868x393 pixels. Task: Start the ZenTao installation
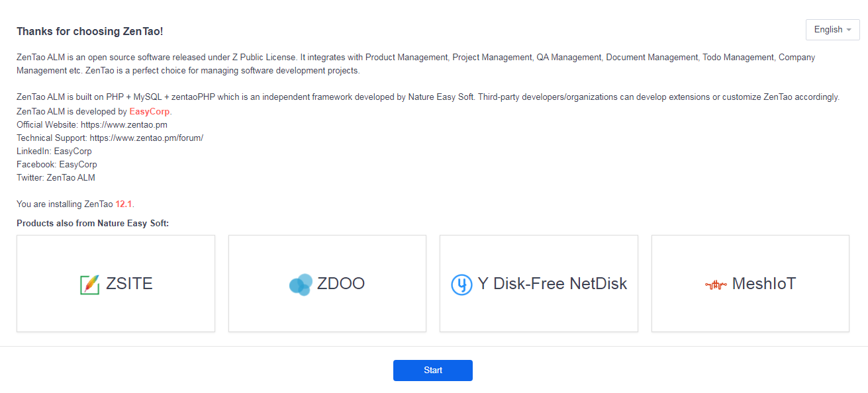pyautogui.click(x=433, y=371)
